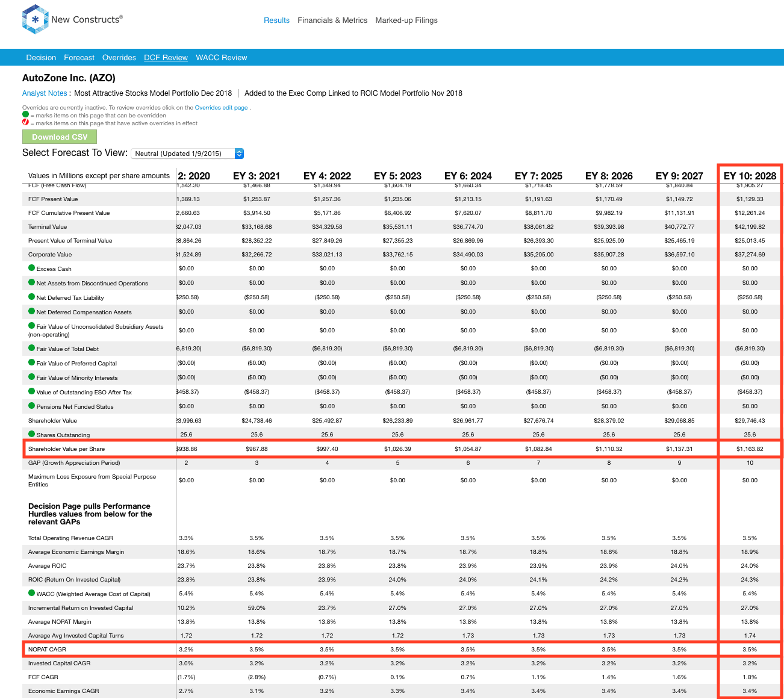Viewport: 784px width, 699px height.
Task: Click the $29,746.43 Shareholder Value cell
Action: [x=750, y=421]
